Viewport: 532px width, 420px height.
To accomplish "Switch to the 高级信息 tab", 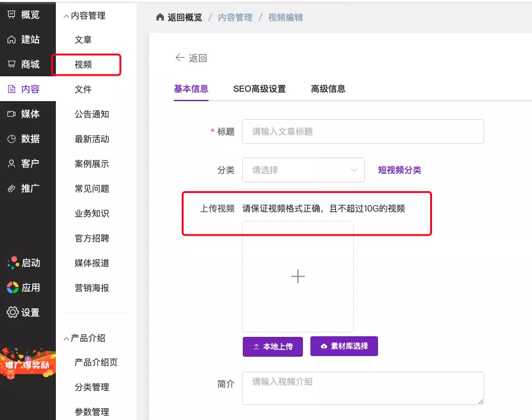I will (x=328, y=89).
